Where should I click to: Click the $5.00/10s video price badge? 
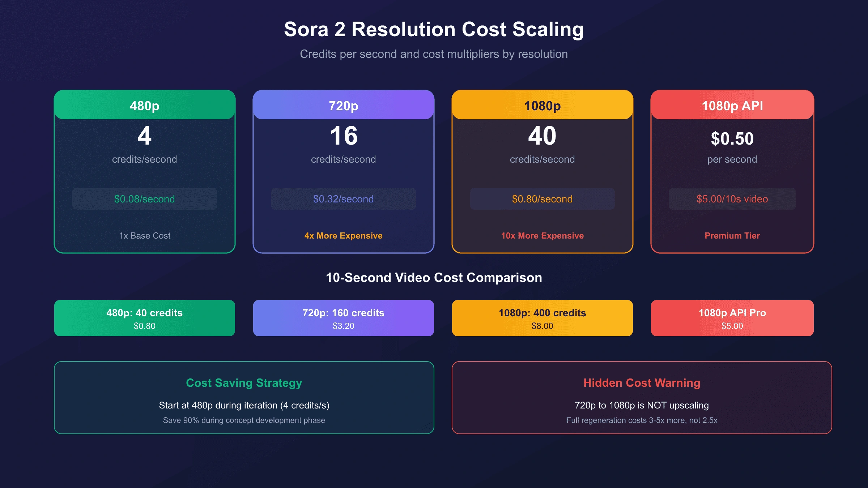click(x=732, y=199)
